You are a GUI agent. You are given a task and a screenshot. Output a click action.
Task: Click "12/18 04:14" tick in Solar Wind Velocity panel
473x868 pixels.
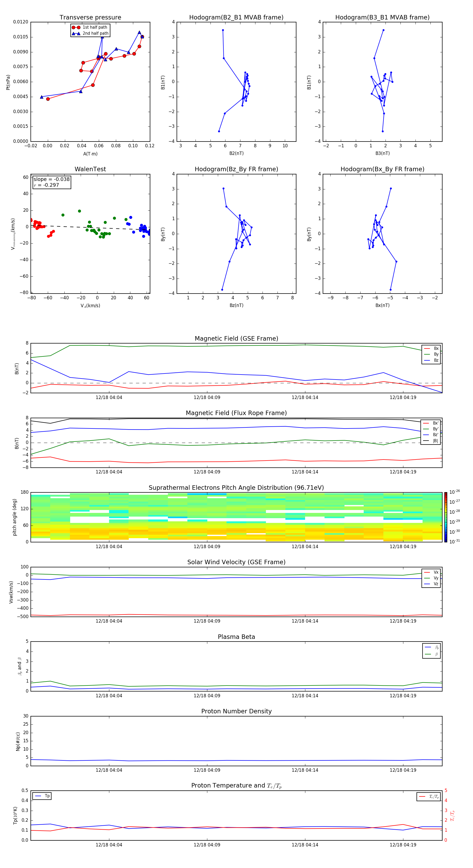point(305,621)
